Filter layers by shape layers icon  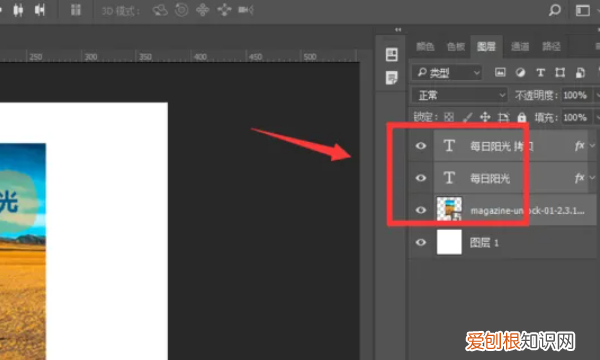pyautogui.click(x=560, y=72)
